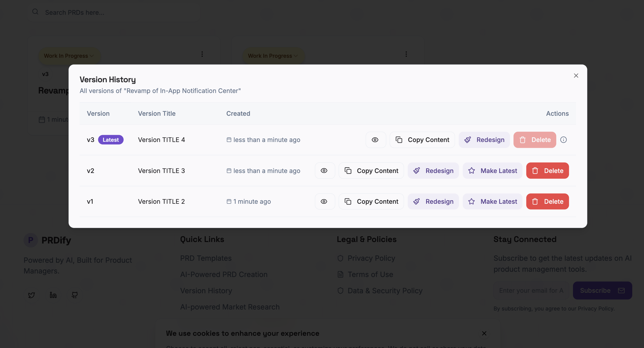Close the Version History dialog
The width and height of the screenshot is (644, 348).
tap(576, 75)
